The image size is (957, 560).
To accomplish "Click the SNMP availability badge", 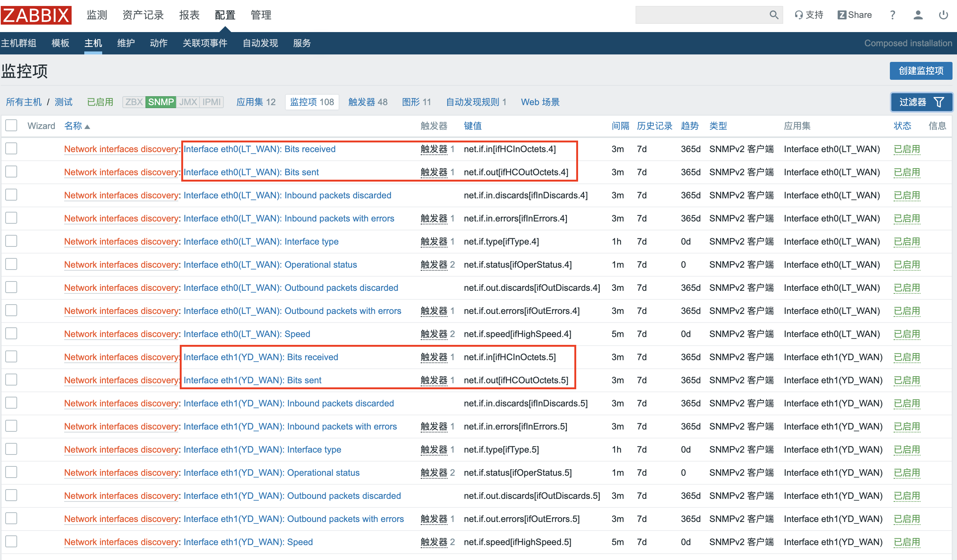I will coord(161,102).
